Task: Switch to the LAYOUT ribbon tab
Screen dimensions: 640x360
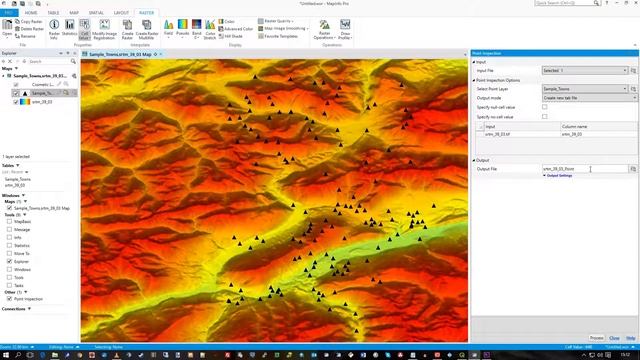Action: pos(121,13)
